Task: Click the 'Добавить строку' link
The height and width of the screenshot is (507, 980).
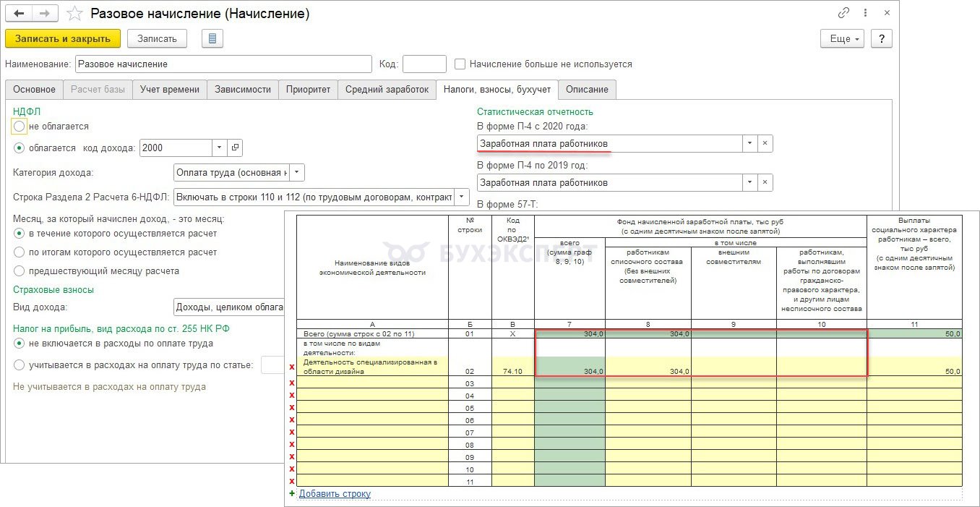Action: click(x=335, y=494)
